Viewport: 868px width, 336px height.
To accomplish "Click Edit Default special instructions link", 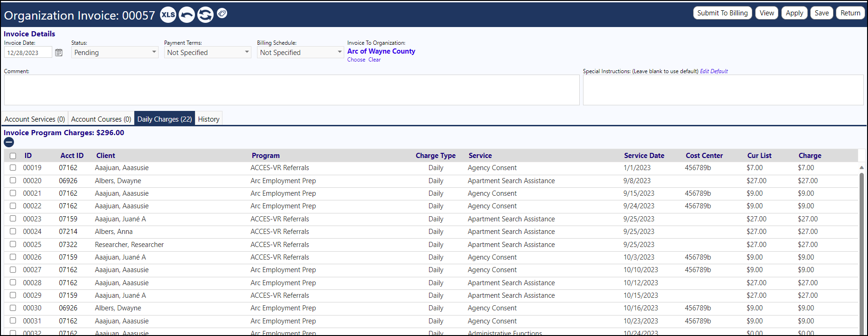I will (x=714, y=71).
